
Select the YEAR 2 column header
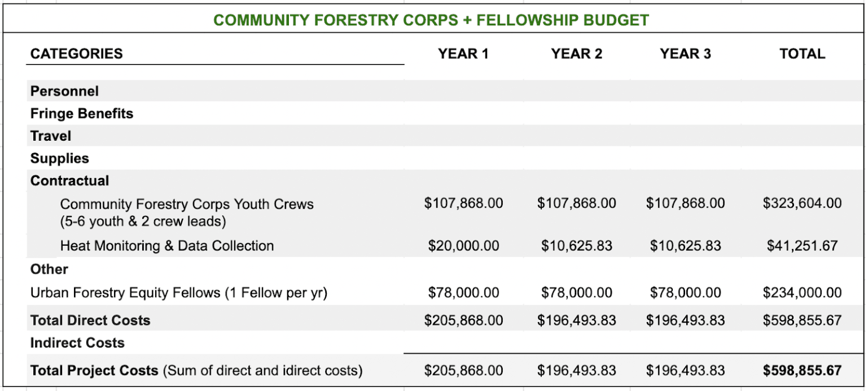(576, 54)
